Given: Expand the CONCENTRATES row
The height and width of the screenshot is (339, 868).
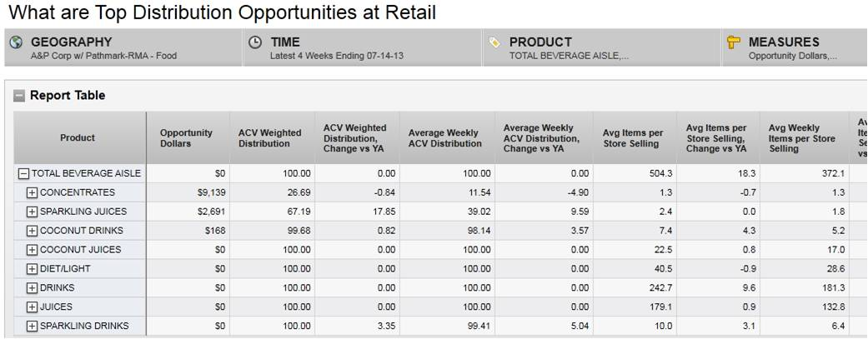Looking at the screenshot, I should (33, 192).
